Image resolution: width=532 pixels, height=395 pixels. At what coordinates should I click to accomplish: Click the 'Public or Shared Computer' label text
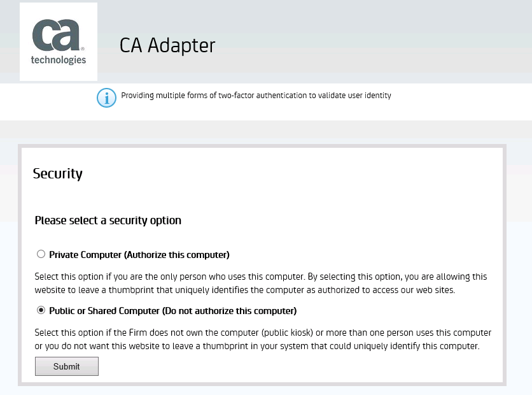[x=104, y=311]
